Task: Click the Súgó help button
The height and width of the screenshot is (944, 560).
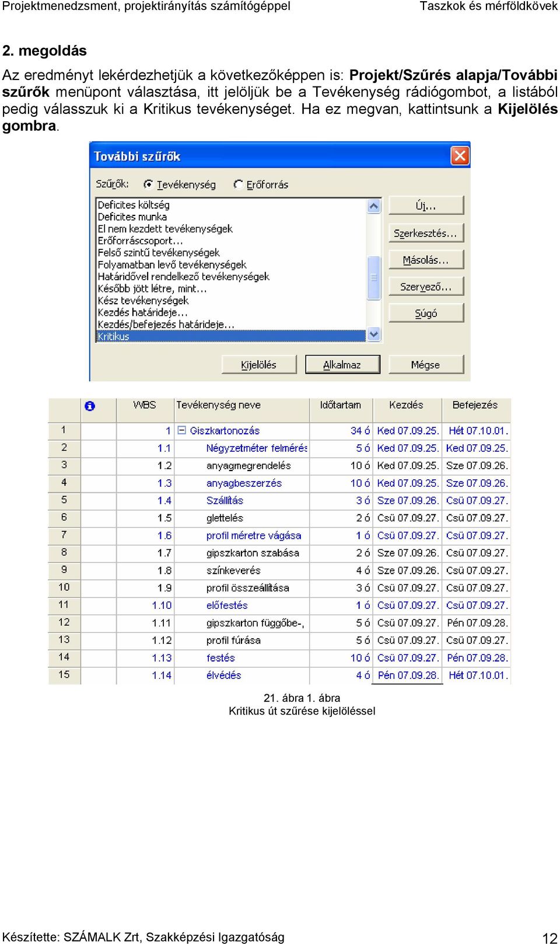Action: coord(426,313)
